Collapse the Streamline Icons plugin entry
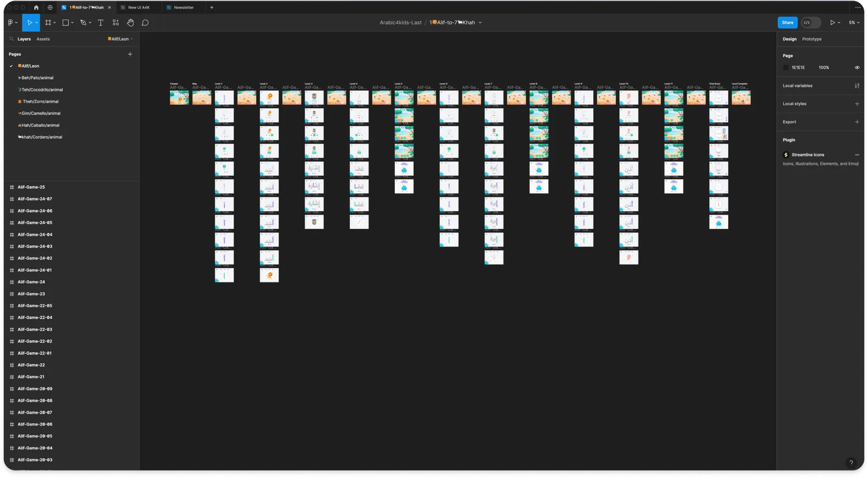Image resolution: width=868 pixels, height=477 pixels. (857, 155)
